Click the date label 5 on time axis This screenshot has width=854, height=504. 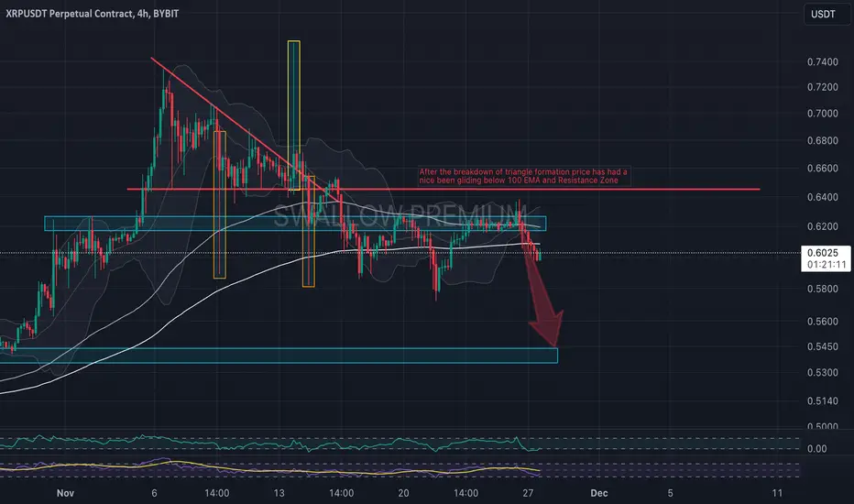[x=670, y=493]
